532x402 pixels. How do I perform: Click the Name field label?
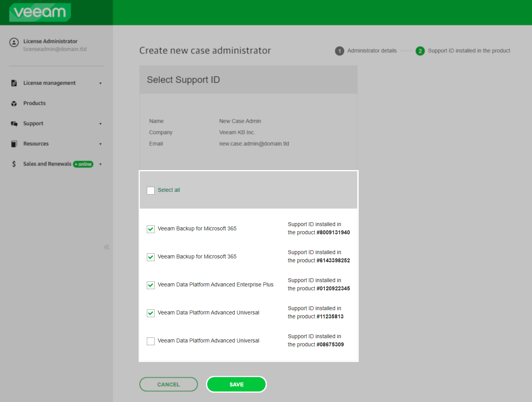(x=156, y=121)
